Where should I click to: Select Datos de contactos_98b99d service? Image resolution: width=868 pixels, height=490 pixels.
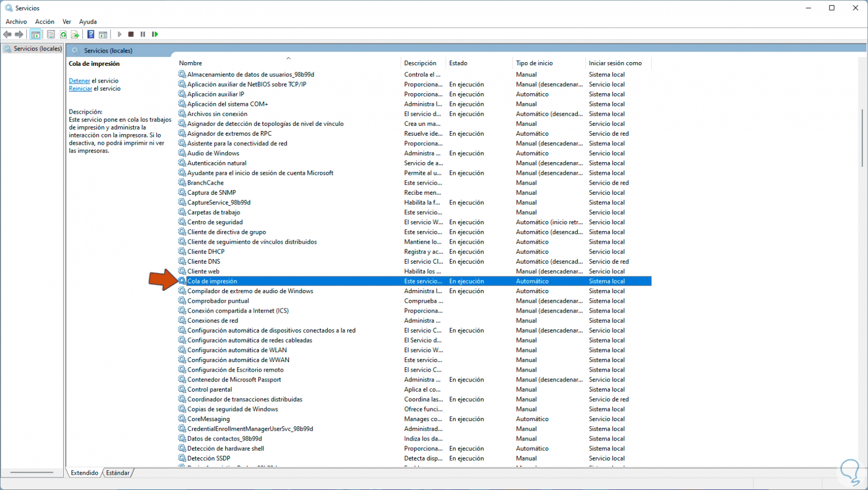(x=225, y=439)
